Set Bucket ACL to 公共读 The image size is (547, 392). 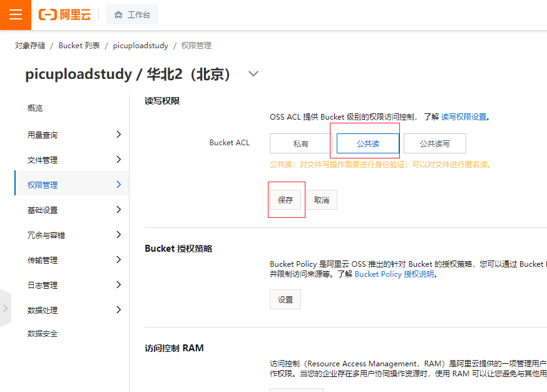(367, 143)
